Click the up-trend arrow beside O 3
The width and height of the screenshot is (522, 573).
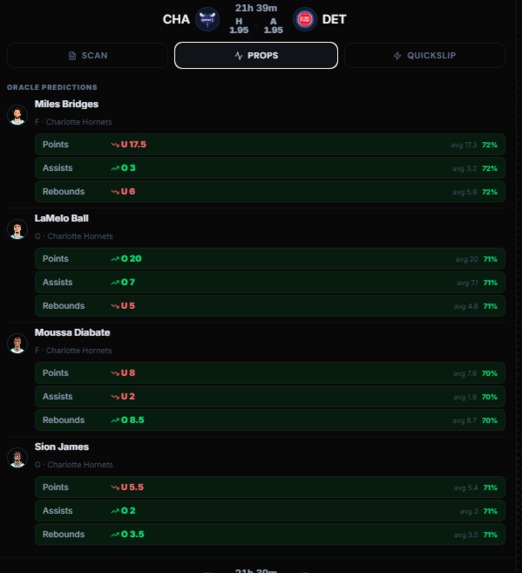click(x=115, y=168)
